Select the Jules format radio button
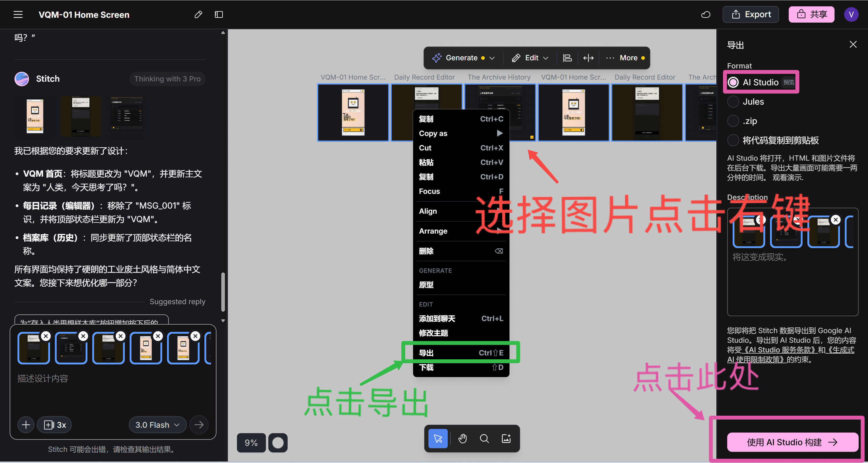868x463 pixels. click(x=733, y=102)
